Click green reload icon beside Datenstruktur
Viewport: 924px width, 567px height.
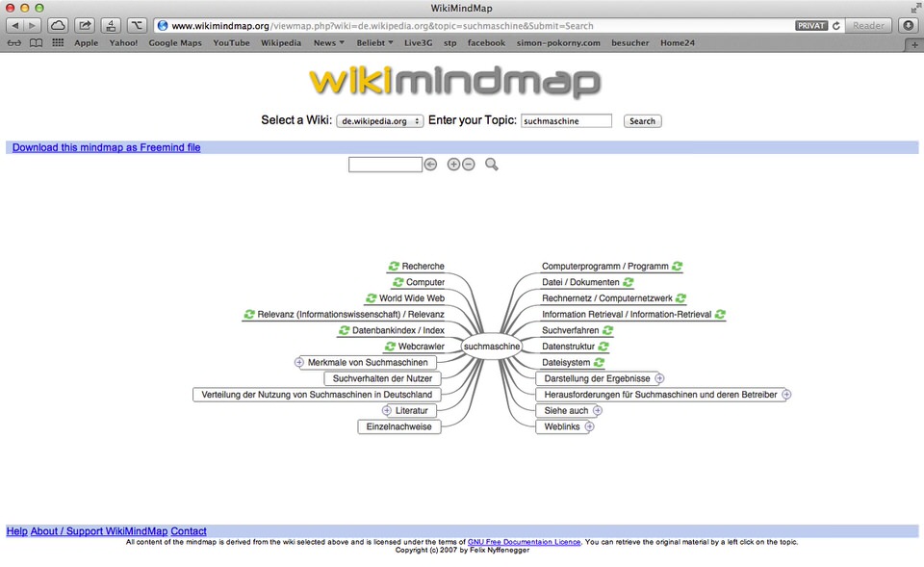point(603,346)
